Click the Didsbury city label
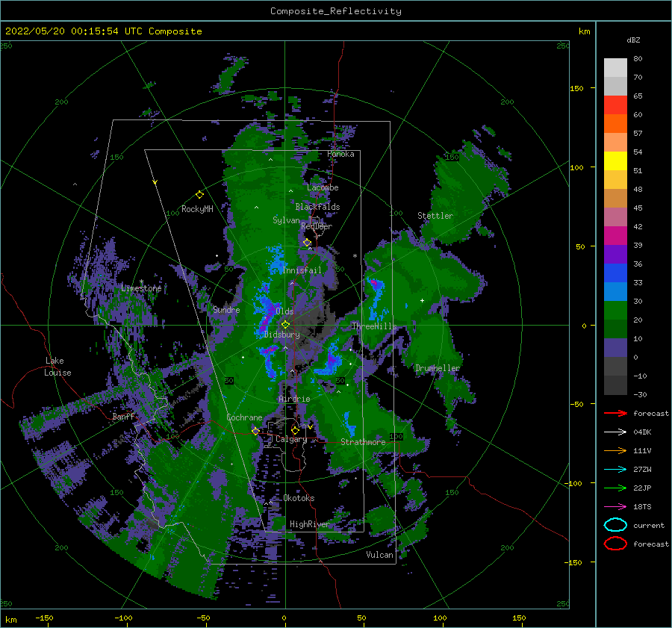The height and width of the screenshot is (628, 672). pyautogui.click(x=281, y=335)
